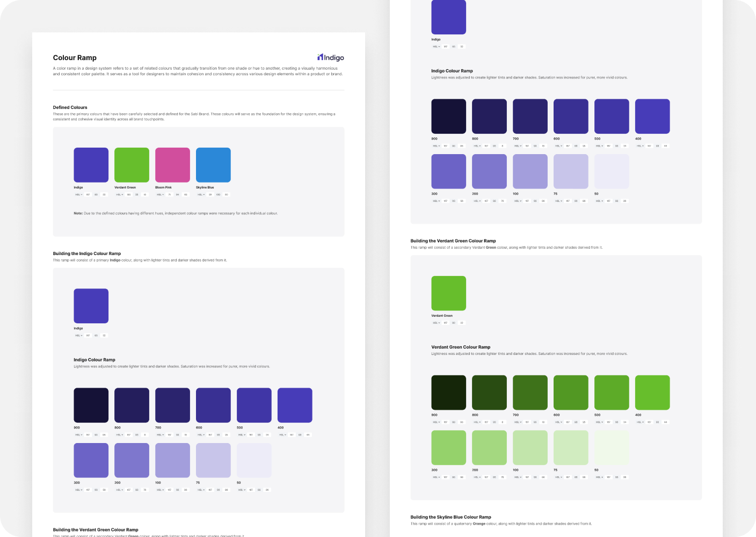Click the "Colour Ramp" page title

click(75, 57)
